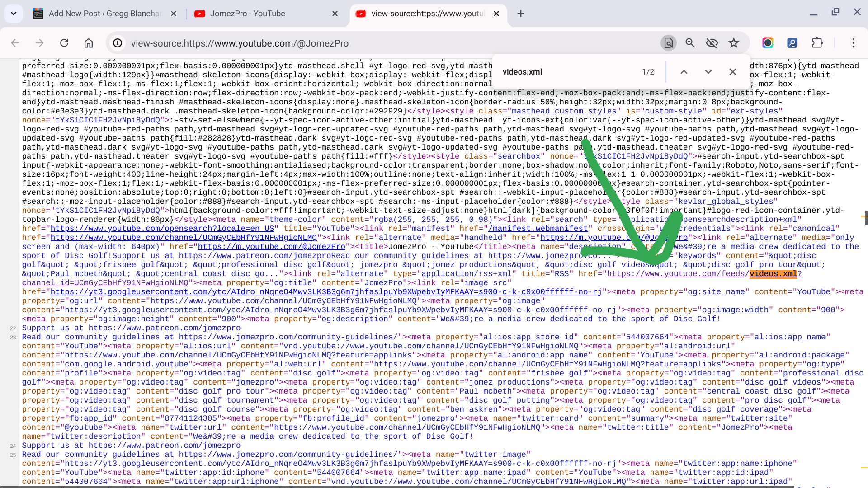Open a new browser tab
This screenshot has height=488, width=868.
(521, 14)
